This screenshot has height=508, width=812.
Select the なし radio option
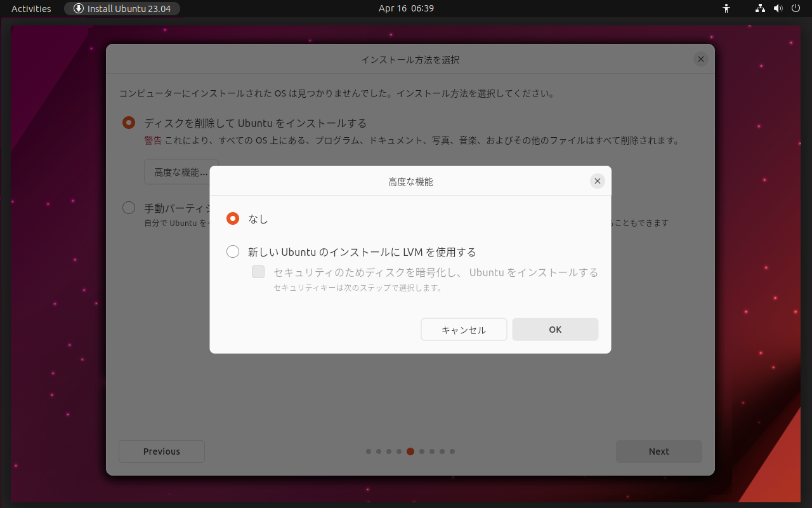click(233, 218)
